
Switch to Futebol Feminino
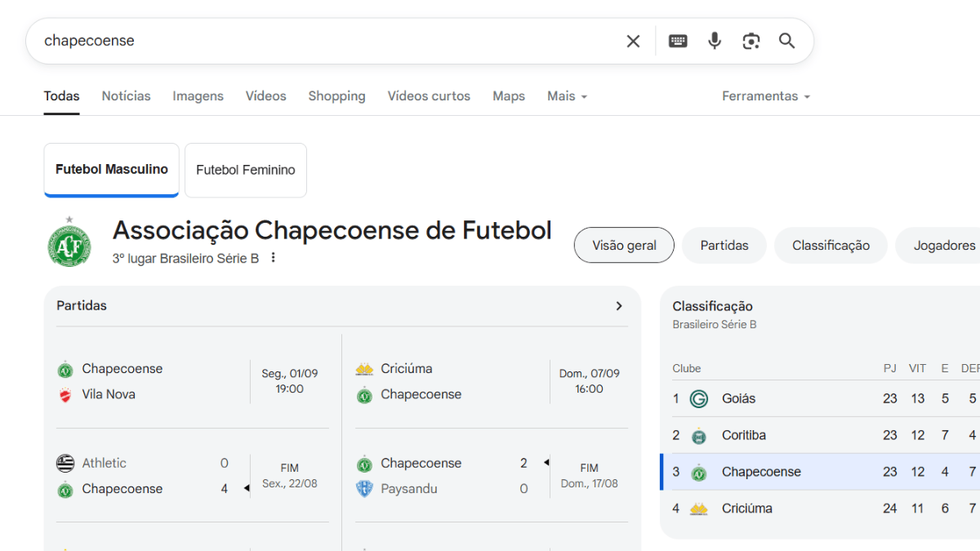246,170
